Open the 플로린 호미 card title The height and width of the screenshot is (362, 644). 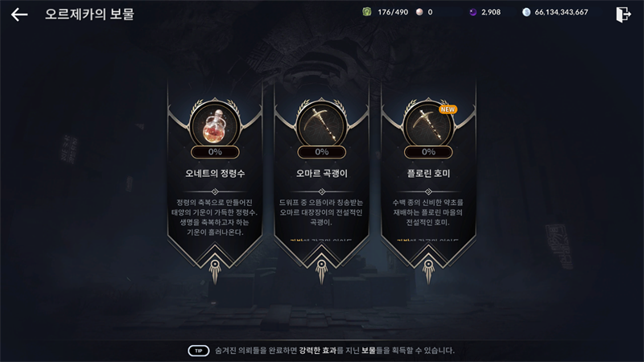[x=428, y=173]
